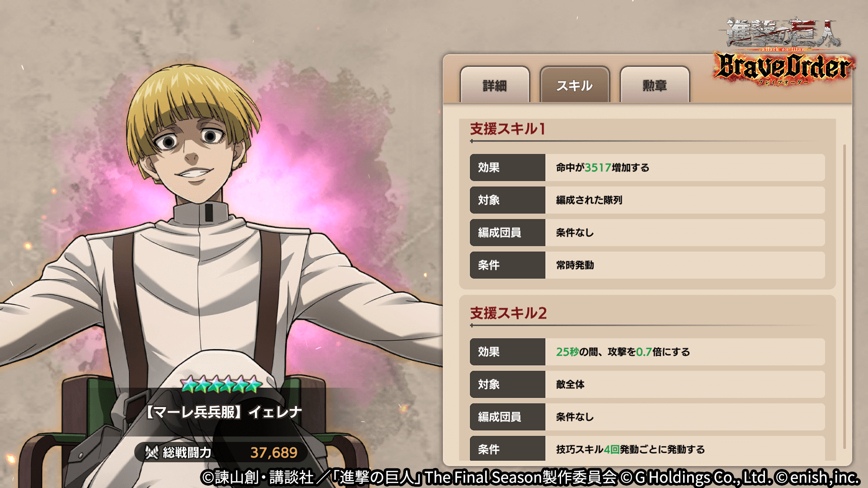868x488 pixels.
Task: Click the 支援スキル2 section header
Action: point(509,313)
